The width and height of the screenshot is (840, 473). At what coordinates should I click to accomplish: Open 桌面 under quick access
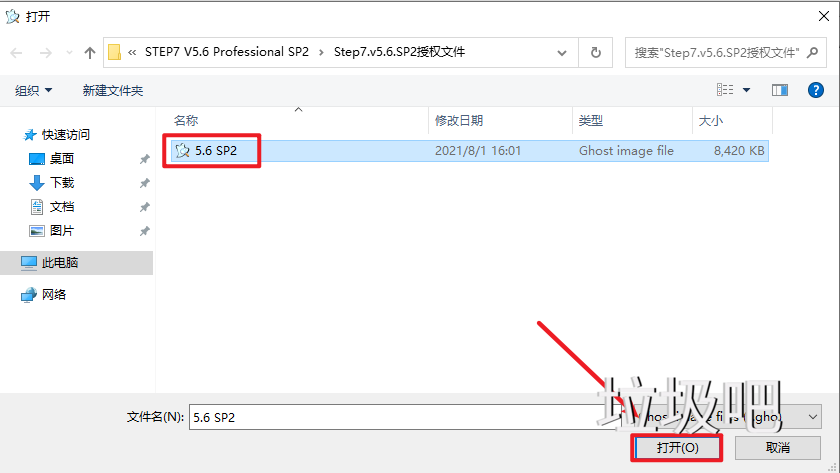click(62, 158)
